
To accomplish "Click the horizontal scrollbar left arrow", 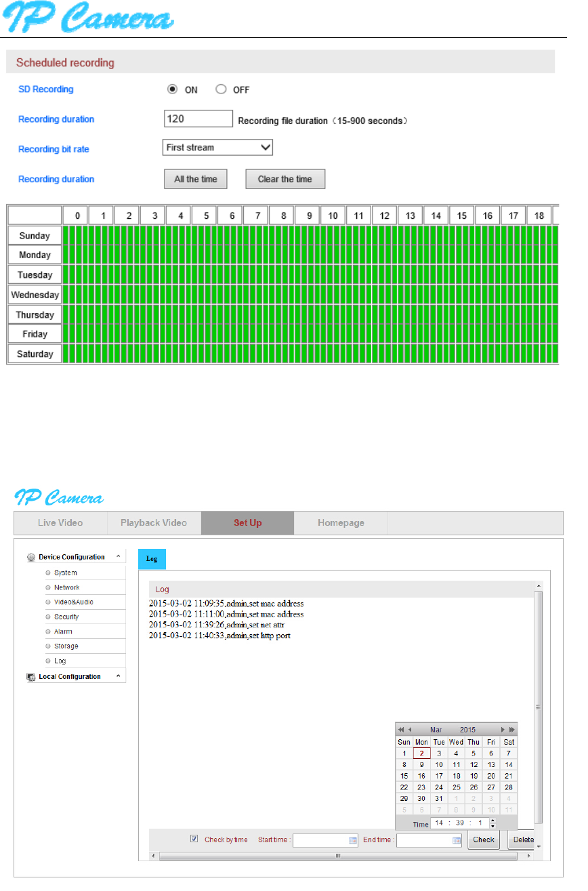I will (x=152, y=856).
